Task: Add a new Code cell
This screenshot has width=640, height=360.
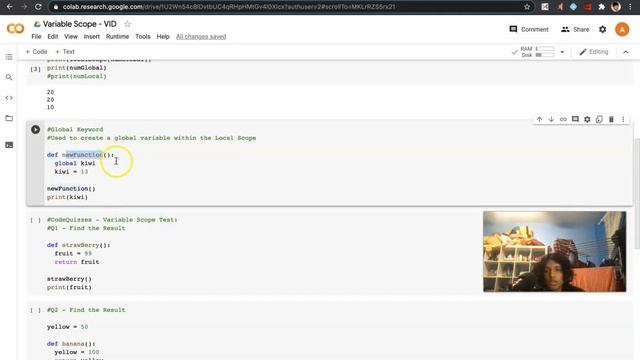Action: pos(36,52)
